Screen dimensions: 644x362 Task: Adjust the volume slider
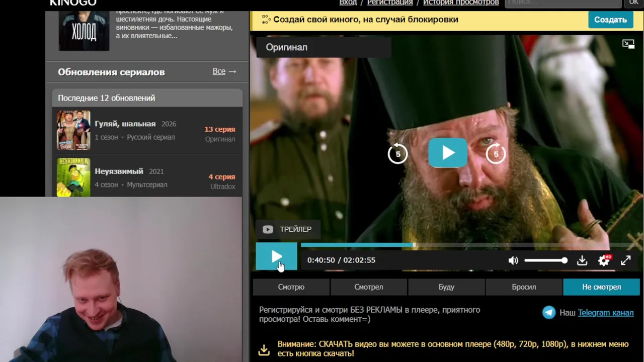(546, 260)
